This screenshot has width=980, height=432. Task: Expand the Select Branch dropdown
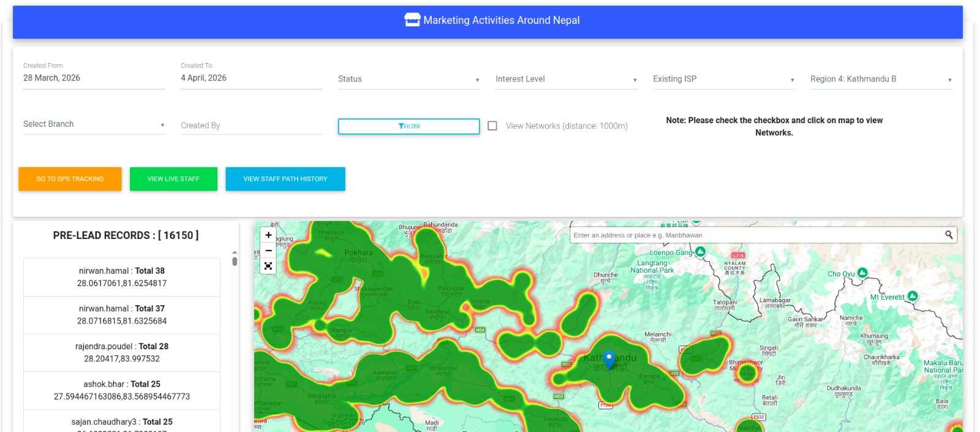coord(94,124)
